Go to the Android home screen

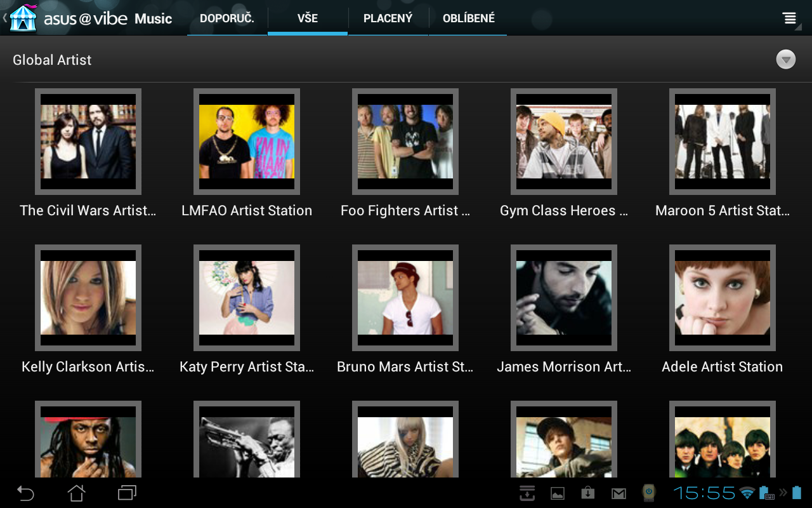click(x=76, y=493)
